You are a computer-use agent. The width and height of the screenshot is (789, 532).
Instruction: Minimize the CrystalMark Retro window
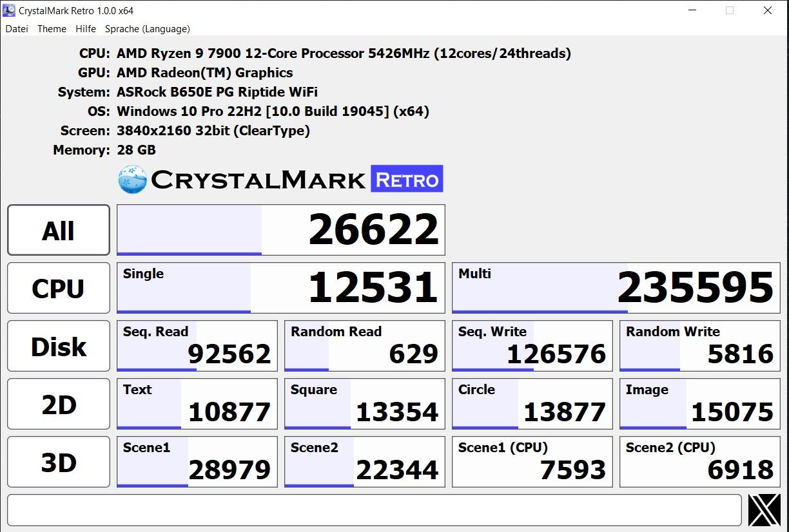pyautogui.click(x=692, y=10)
